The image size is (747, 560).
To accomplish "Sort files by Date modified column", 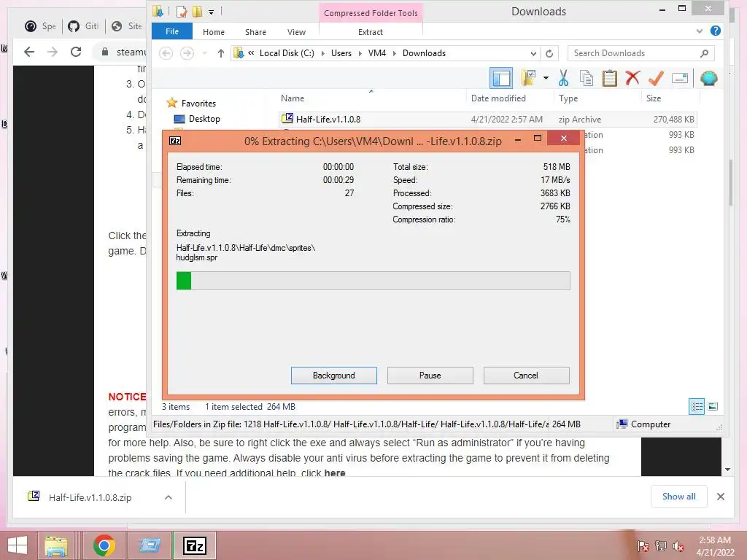I will (498, 98).
